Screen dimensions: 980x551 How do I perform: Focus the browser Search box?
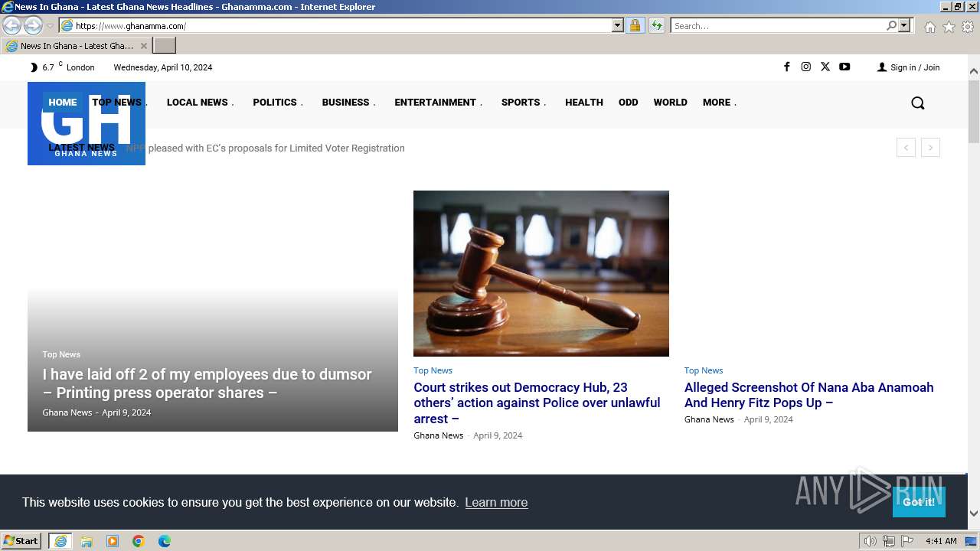point(779,25)
